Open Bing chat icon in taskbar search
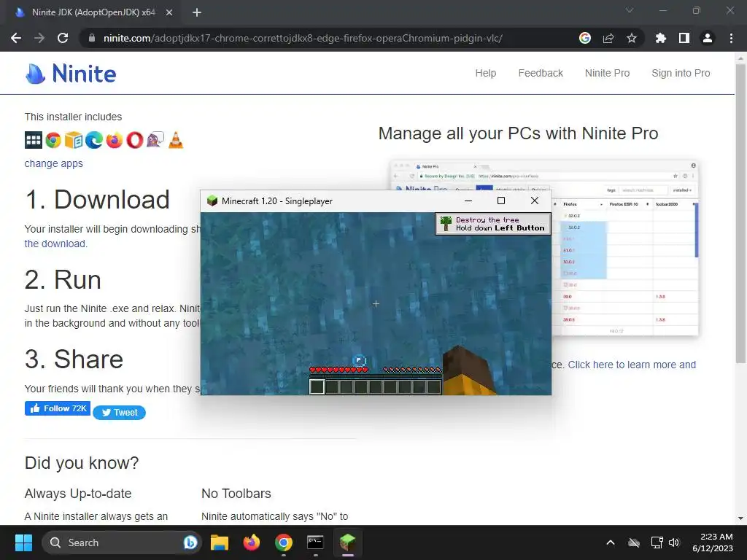Screen dimensions: 747x560 [x=190, y=542]
